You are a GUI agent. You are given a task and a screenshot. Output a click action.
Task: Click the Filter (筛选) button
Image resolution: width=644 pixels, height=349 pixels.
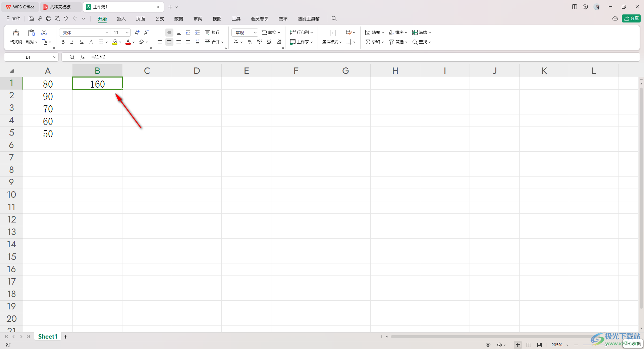(x=398, y=42)
